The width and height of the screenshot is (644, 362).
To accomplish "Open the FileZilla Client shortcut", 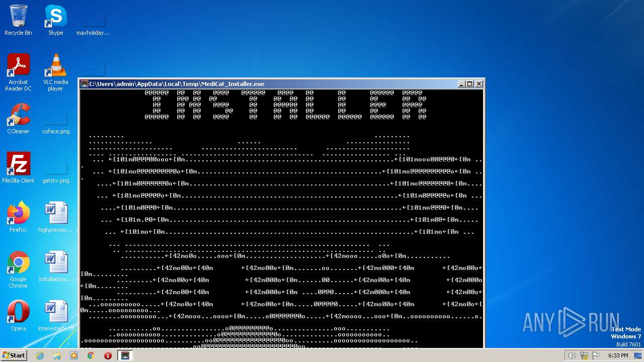I will click(x=18, y=168).
